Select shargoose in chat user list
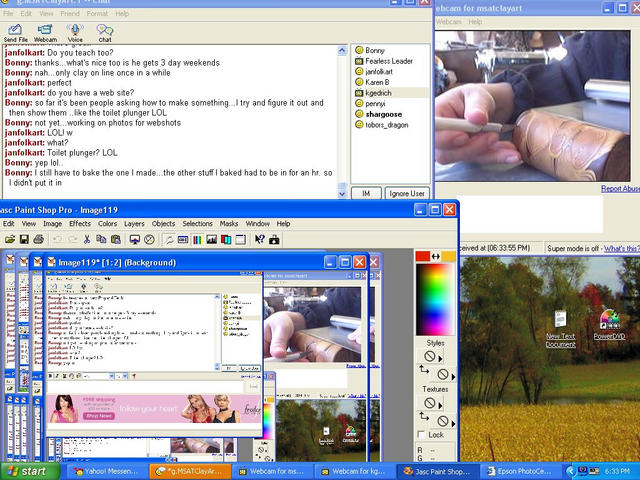This screenshot has width=640, height=480. pos(383,114)
